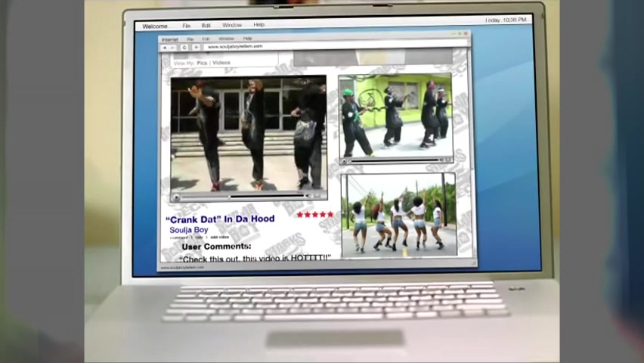Screen dimensions: 644x363
Task: Click the User Comments heading
Action: 216,247
